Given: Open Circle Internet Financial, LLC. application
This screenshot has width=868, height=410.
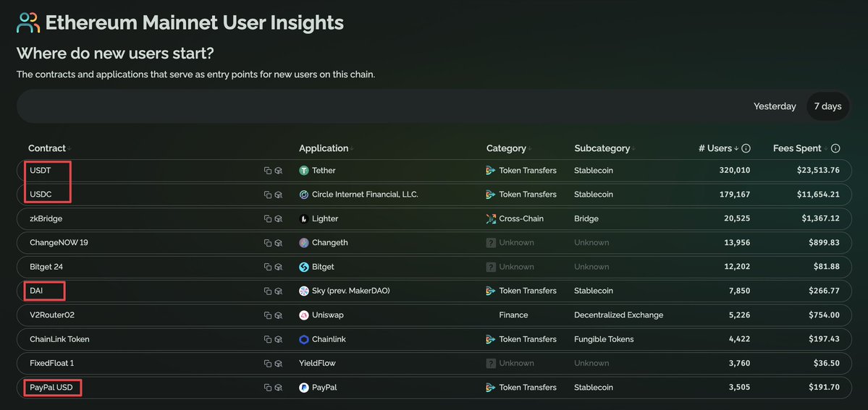Looking at the screenshot, I should [x=366, y=195].
